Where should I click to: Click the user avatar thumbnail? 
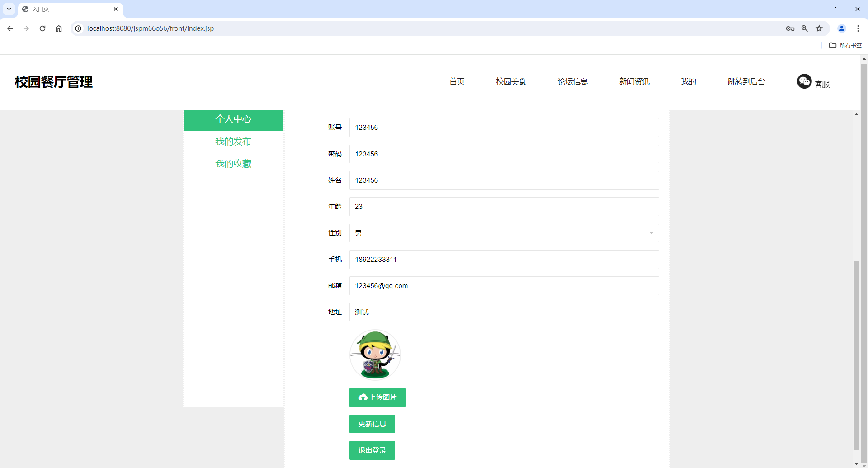[375, 355]
